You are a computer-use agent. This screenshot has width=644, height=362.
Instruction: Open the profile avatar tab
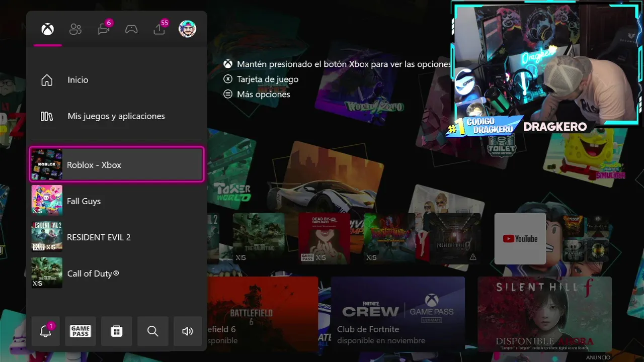point(187,29)
